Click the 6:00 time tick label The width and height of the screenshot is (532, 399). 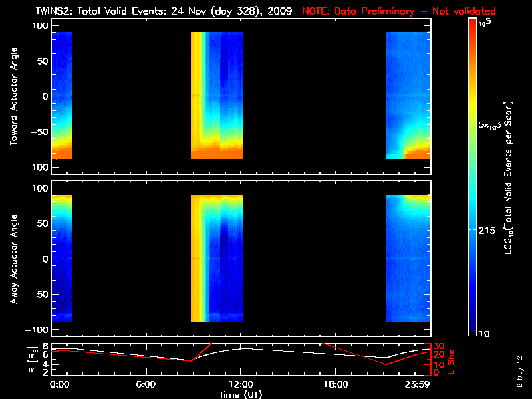pyautogui.click(x=146, y=385)
